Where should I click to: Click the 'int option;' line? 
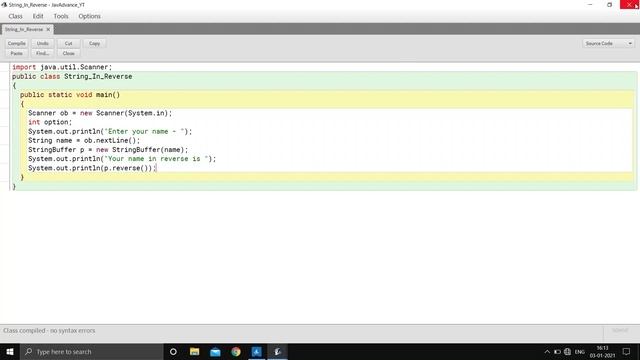click(x=50, y=122)
